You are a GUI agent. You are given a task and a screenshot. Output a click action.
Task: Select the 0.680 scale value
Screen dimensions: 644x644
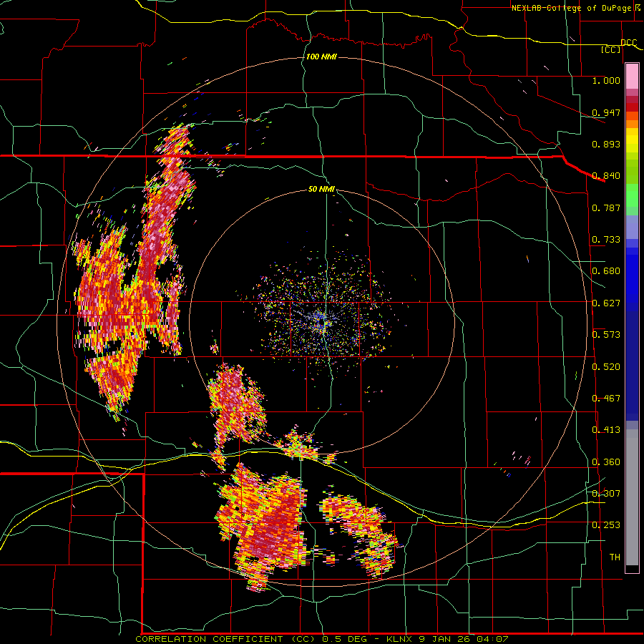[x=606, y=271]
